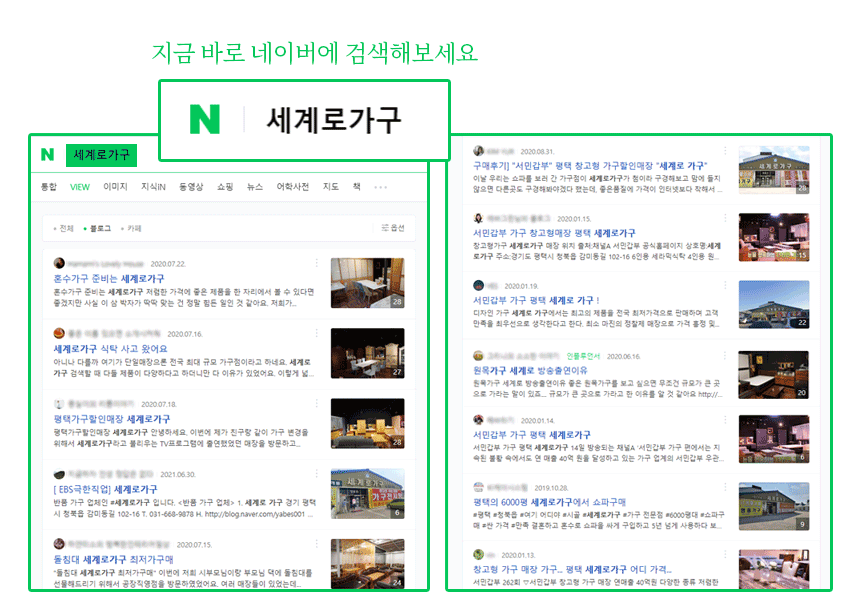
Task: Click author avatar of '혼수가구 준비는 세계로가구' post
Action: (59, 263)
